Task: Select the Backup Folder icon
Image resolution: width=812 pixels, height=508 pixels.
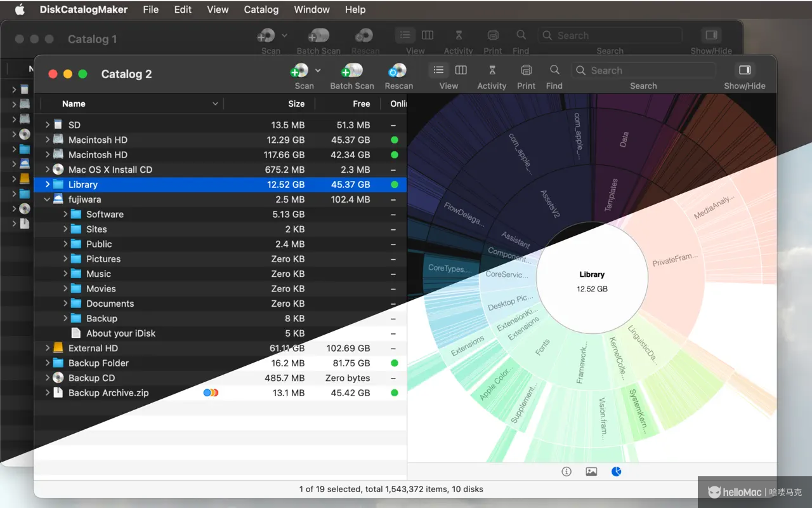Action: (x=58, y=363)
